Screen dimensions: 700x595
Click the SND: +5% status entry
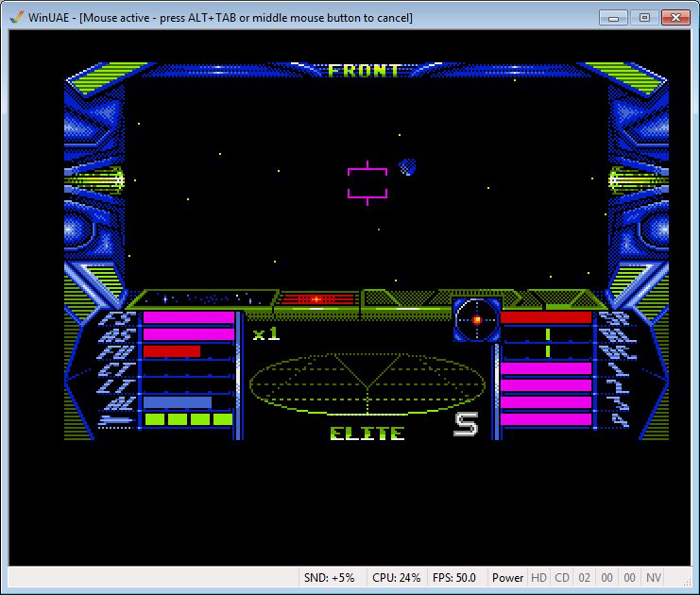tap(329, 578)
